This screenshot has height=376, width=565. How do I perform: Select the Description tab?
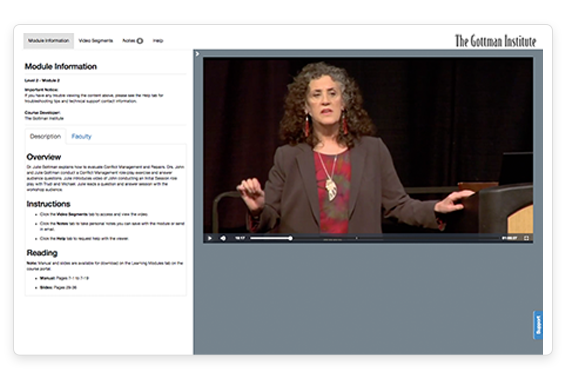tap(45, 136)
